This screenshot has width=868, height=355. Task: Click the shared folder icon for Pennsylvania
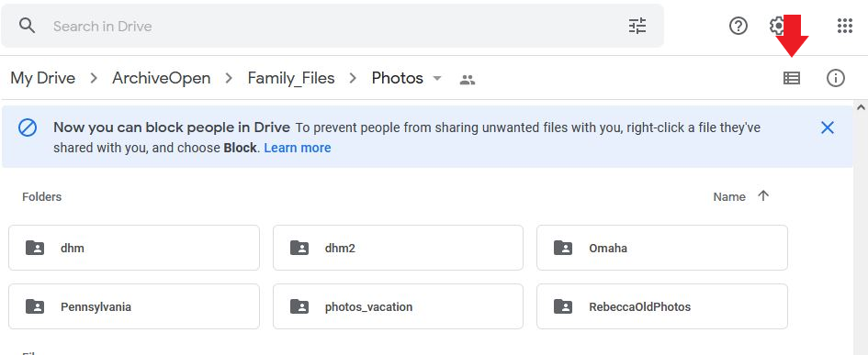(35, 306)
